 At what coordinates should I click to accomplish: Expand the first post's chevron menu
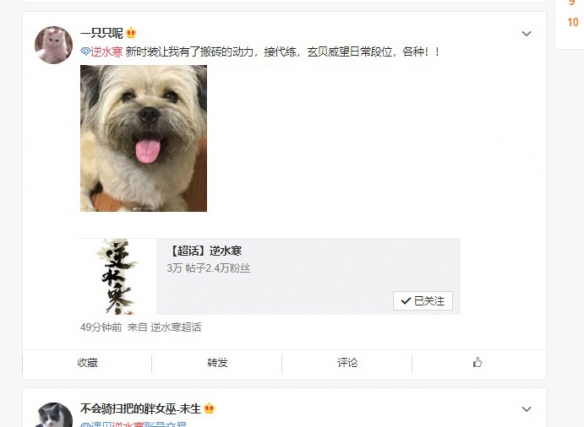[x=526, y=34]
